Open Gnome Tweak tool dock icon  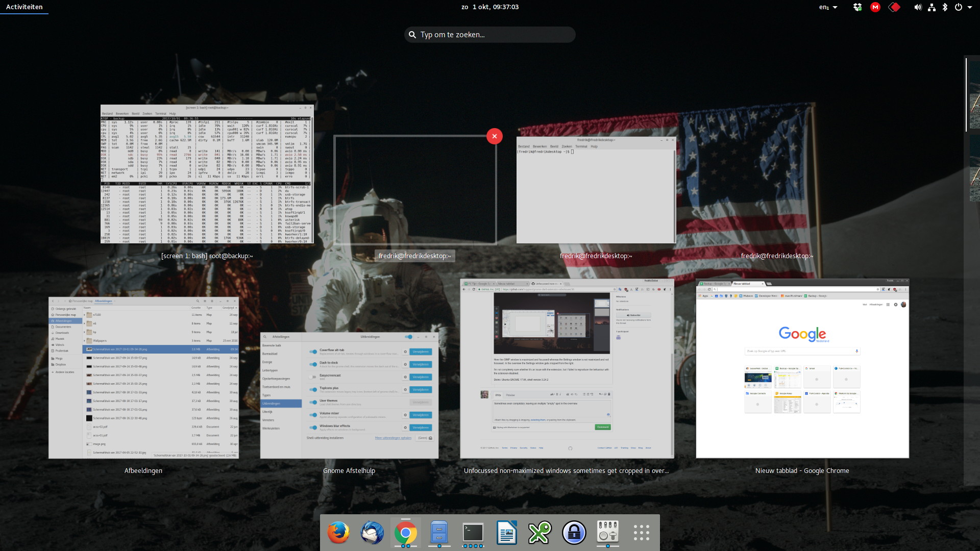click(607, 533)
